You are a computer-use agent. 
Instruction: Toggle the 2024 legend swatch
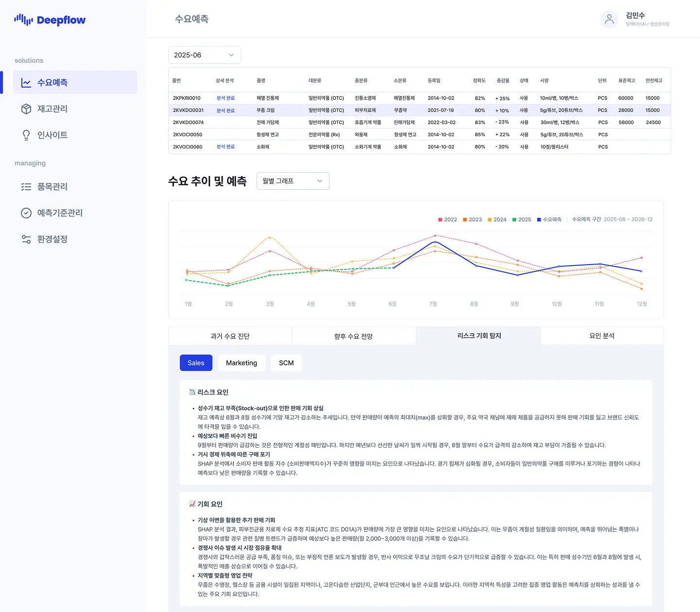click(490, 220)
